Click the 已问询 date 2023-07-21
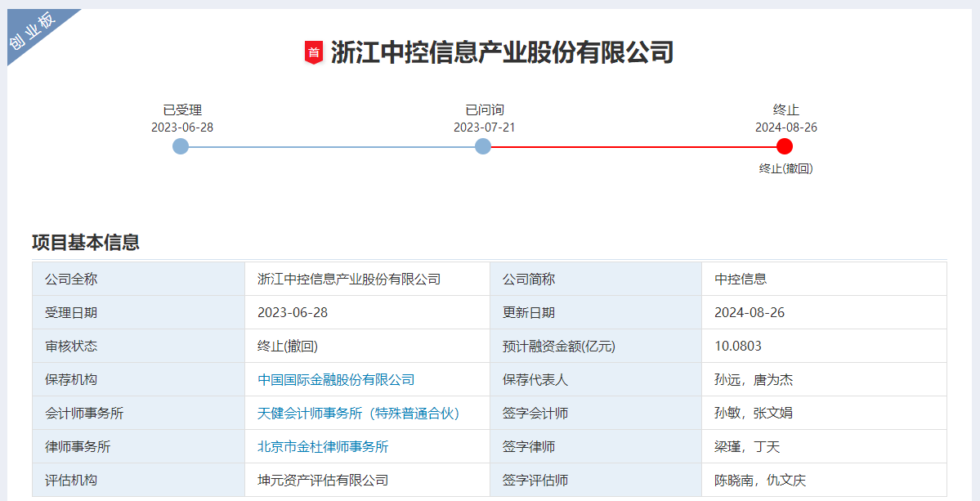This screenshot has height=501, width=980. [483, 127]
